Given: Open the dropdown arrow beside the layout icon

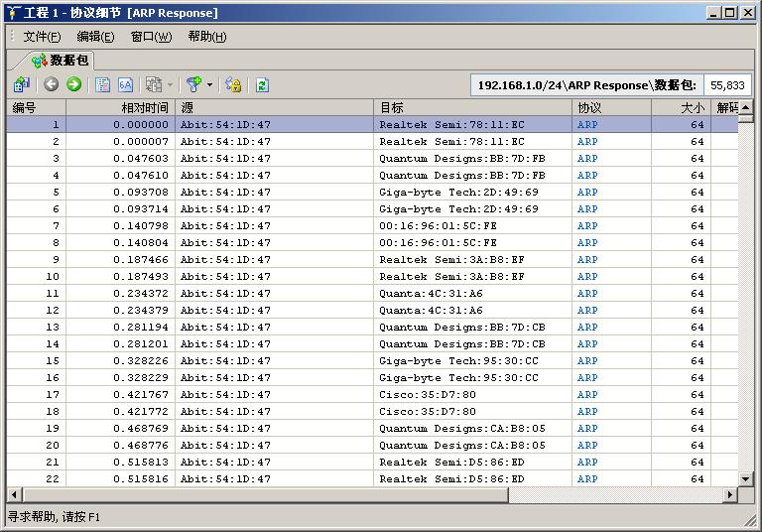Looking at the screenshot, I should pos(170,85).
